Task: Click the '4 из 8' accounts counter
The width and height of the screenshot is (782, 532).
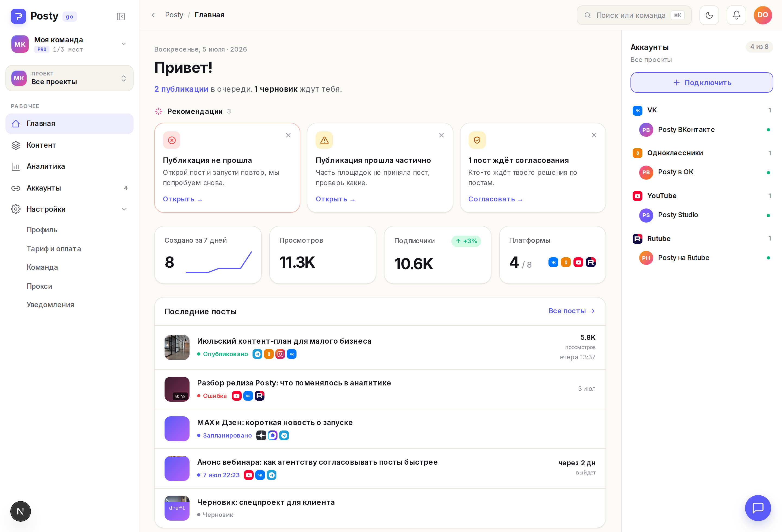Action: coord(759,47)
